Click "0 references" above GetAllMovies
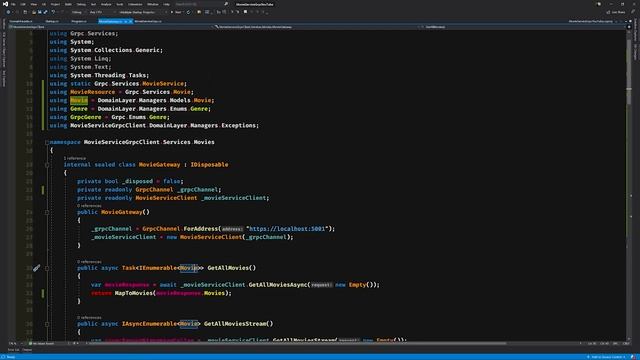This screenshot has height=360, width=640. (89, 262)
